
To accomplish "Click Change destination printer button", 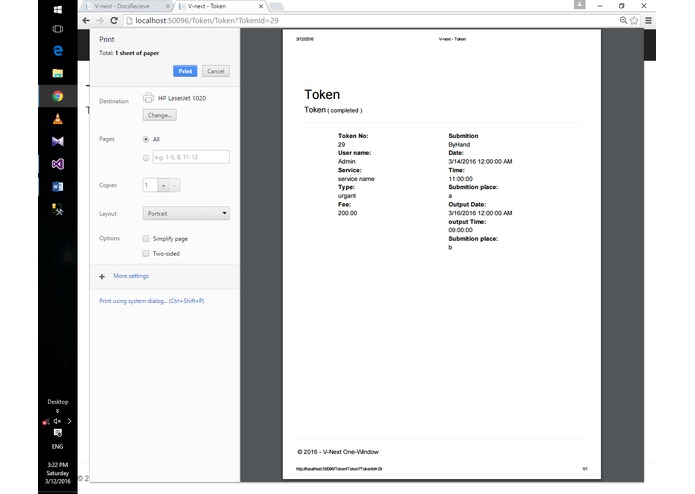I will coord(160,115).
